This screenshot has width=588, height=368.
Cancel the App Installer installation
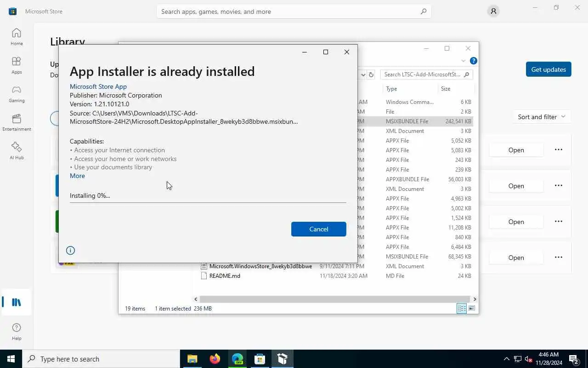point(319,229)
